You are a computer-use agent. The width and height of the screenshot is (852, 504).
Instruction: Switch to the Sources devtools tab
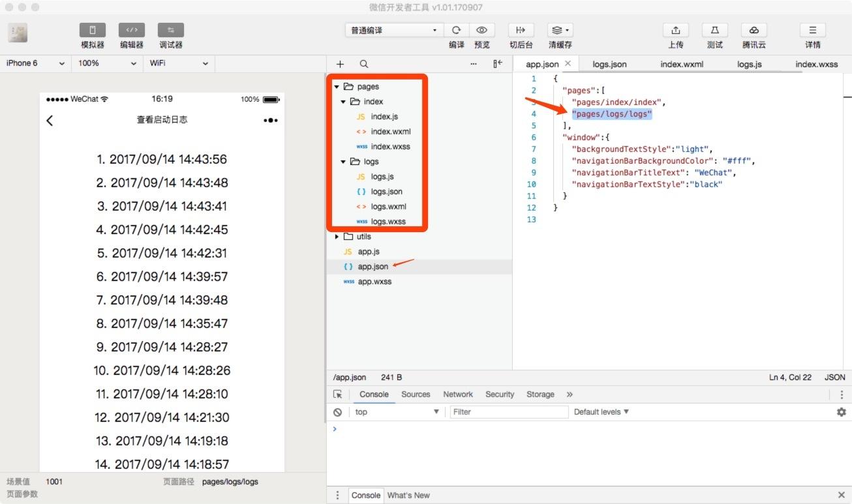click(x=416, y=394)
